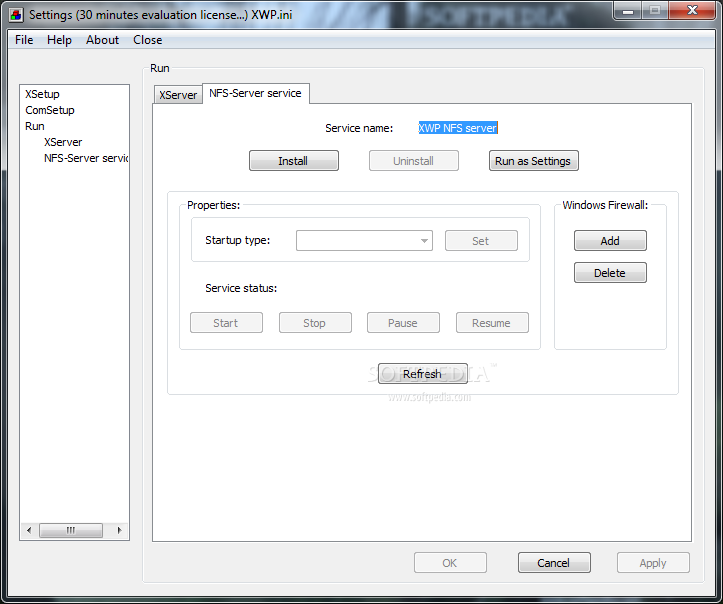
Task: Switch to the XServer tab
Action: [x=178, y=95]
